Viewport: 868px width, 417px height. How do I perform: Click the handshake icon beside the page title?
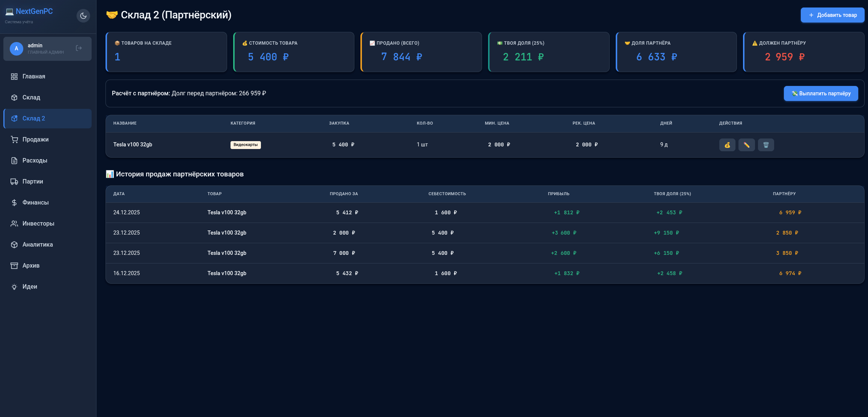pyautogui.click(x=112, y=15)
